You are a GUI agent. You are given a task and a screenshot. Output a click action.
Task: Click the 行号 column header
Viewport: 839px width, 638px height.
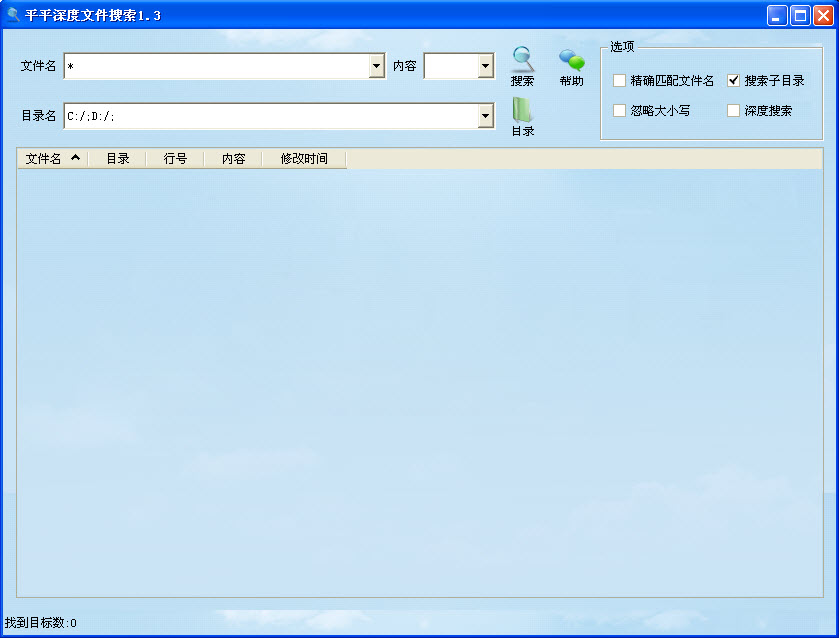175,159
